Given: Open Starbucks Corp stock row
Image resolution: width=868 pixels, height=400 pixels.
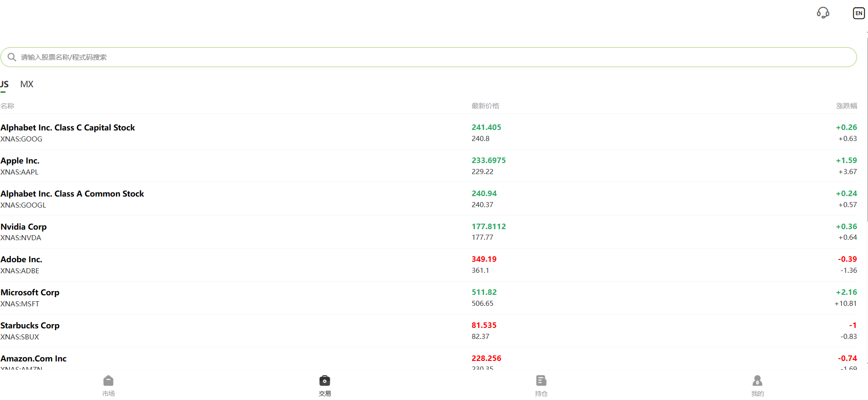Looking at the screenshot, I should pyautogui.click(x=30, y=326).
